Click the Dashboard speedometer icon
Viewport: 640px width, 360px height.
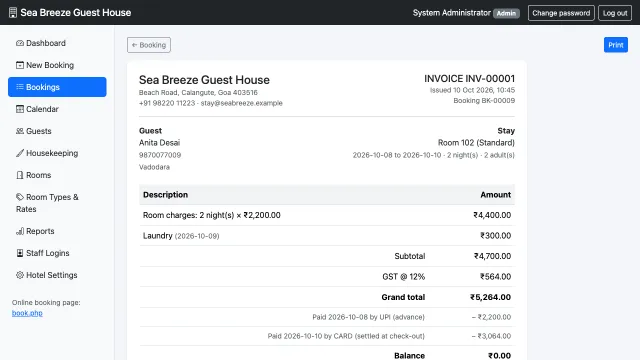click(x=20, y=43)
